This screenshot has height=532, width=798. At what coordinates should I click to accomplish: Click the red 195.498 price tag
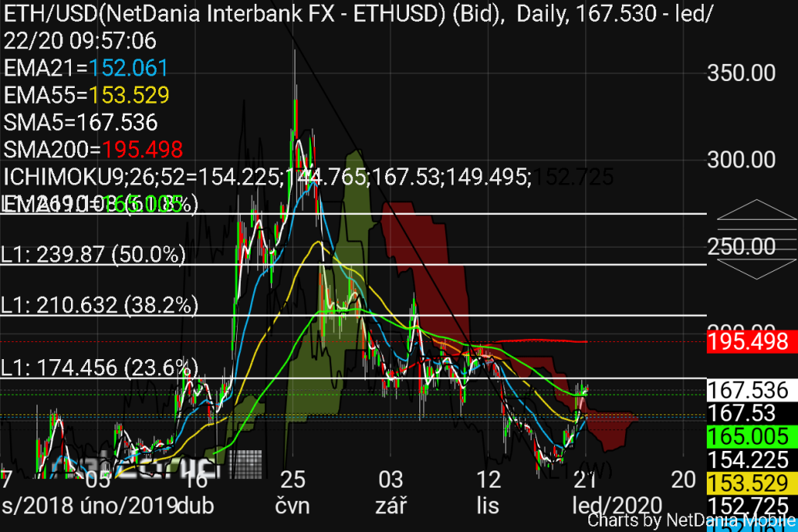point(752,341)
